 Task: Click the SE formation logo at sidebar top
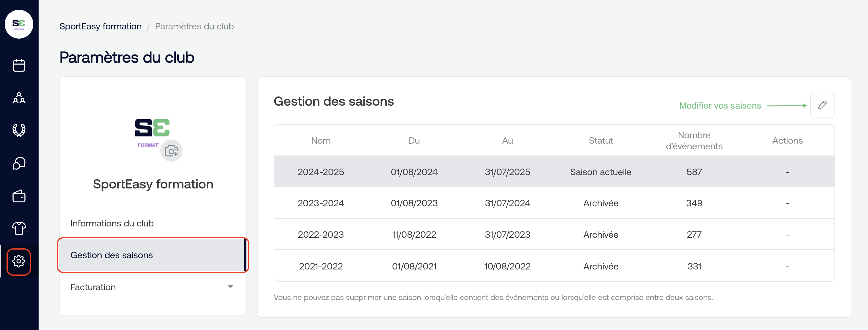point(19,24)
